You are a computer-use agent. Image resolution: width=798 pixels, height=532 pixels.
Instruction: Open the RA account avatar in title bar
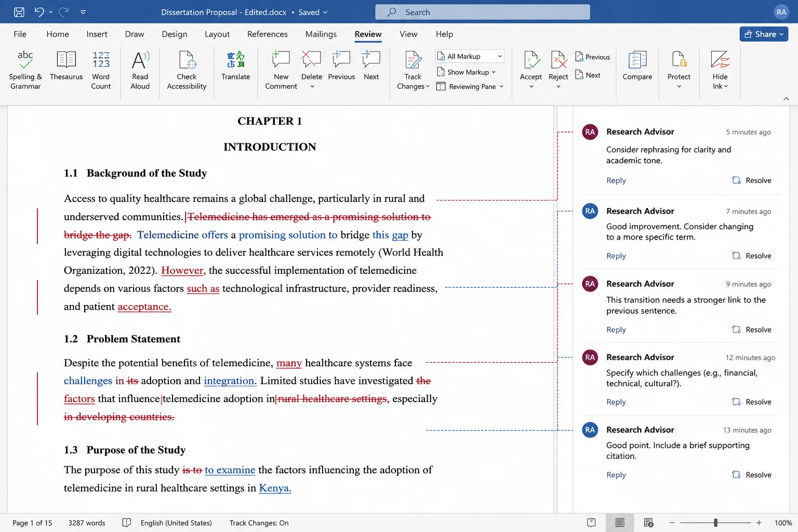781,12
